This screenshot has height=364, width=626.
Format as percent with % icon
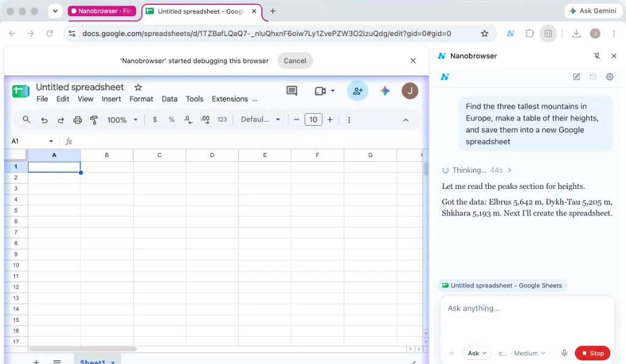click(x=172, y=119)
